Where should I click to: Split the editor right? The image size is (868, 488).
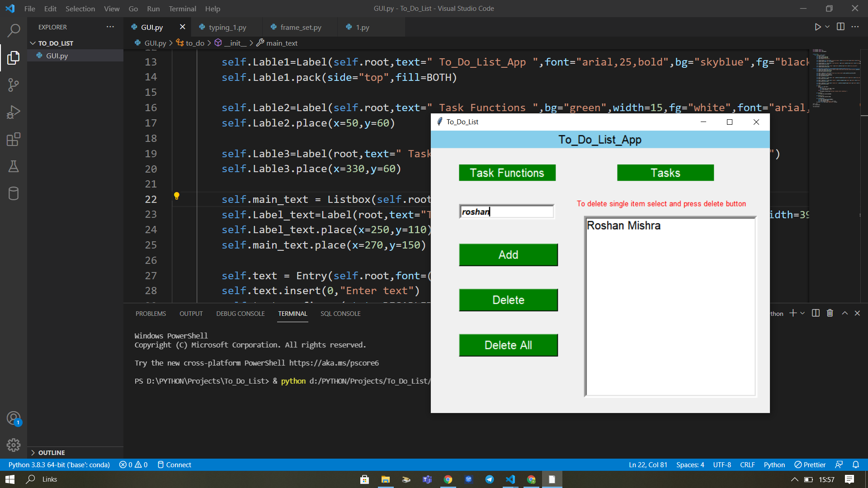[x=840, y=27]
